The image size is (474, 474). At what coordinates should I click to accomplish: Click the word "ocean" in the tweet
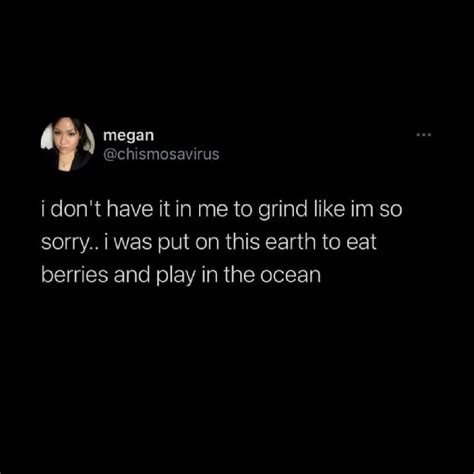point(290,276)
